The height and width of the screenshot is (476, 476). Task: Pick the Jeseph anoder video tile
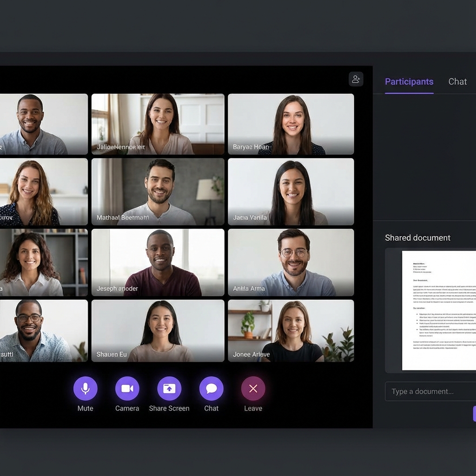click(158, 263)
